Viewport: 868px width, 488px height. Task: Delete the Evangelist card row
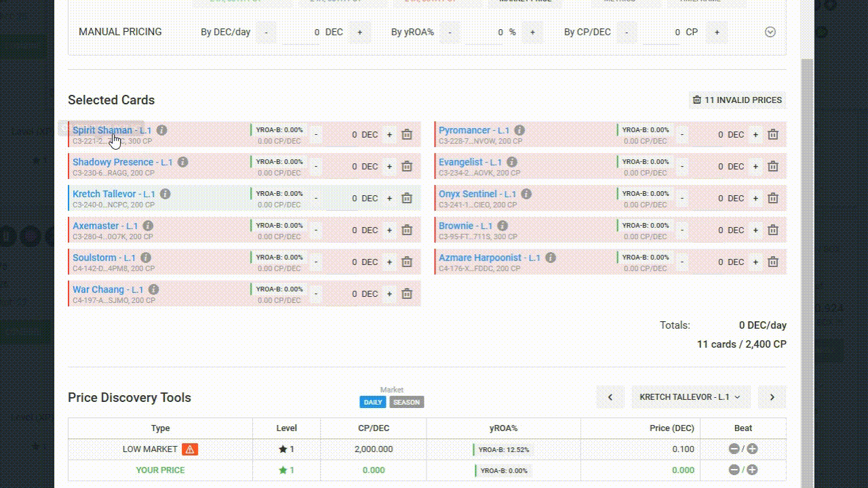[x=773, y=166]
